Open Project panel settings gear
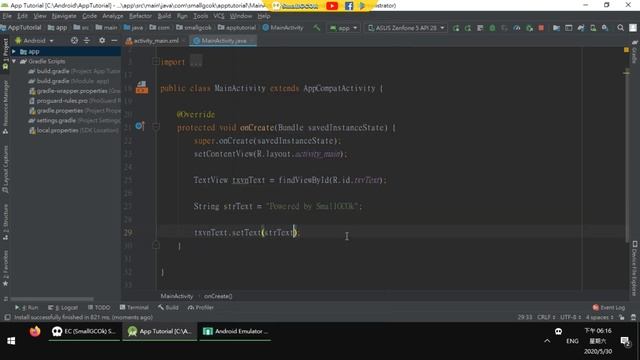This screenshot has width=640, height=360. coord(102,40)
